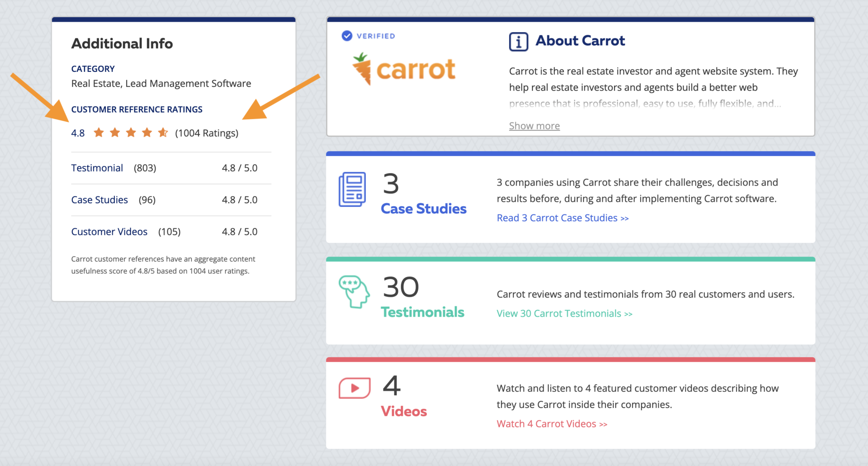868x466 pixels.
Task: Click the About Carrot info icon
Action: (x=519, y=42)
